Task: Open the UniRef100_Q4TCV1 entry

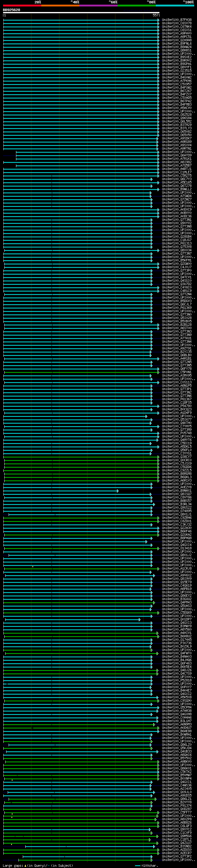Action: pyautogui.click(x=177, y=277)
